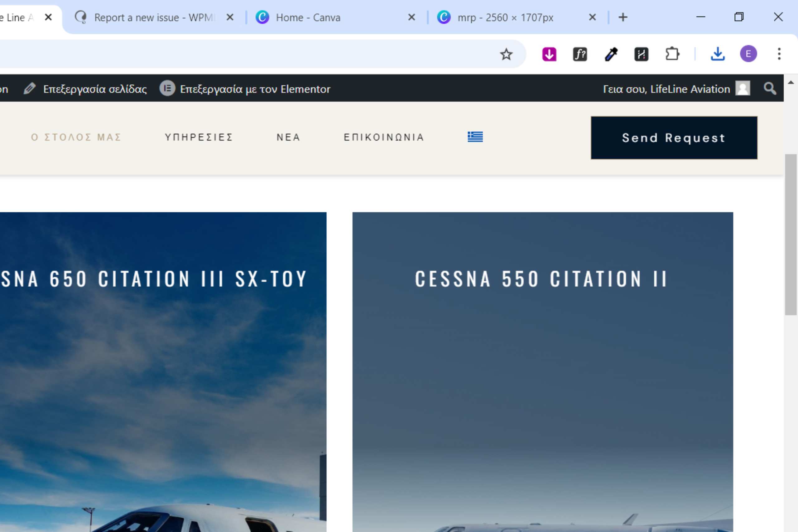The width and height of the screenshot is (798, 532).
Task: Open the Chrome profile avatar E
Action: 748,54
